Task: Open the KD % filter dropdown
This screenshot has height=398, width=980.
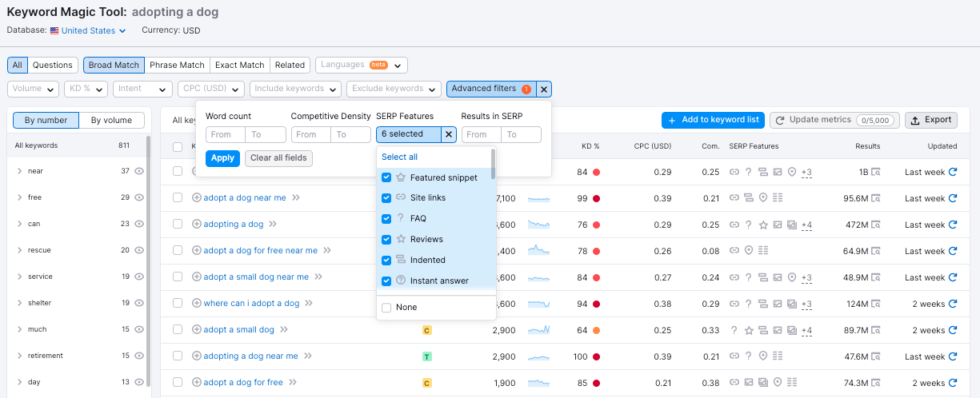Action: pos(86,89)
